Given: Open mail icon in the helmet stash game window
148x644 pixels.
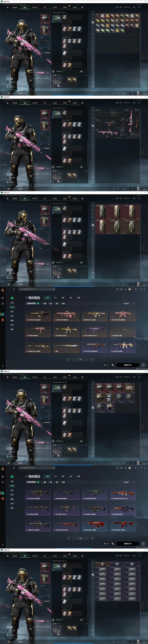Looking at the screenshot, I should tap(134, 377).
